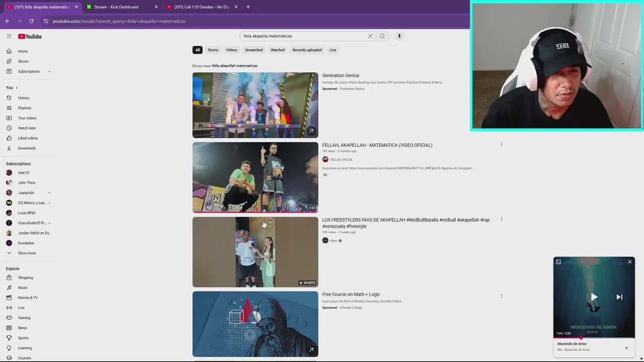Select the Live filter chip
The width and height of the screenshot is (644, 362).
click(333, 50)
